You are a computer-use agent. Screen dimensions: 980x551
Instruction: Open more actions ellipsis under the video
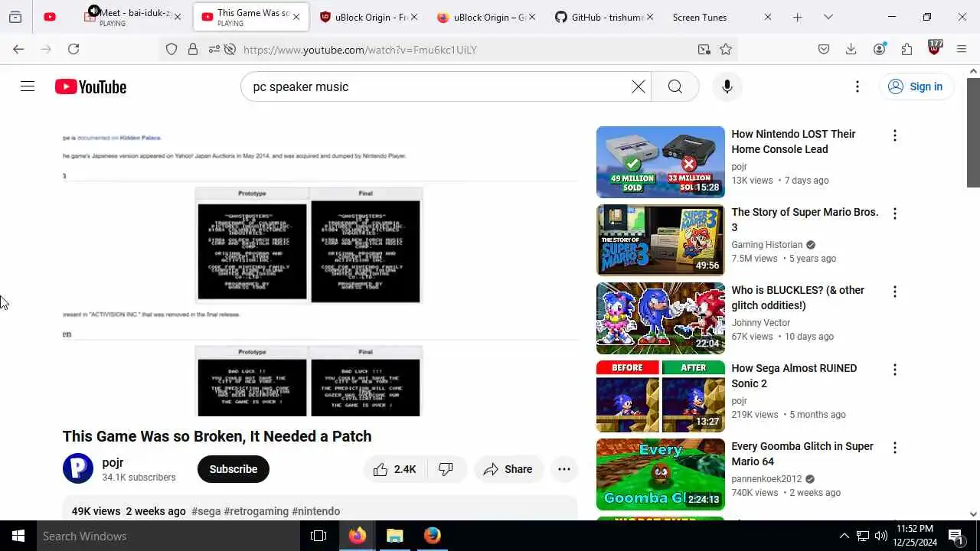564,469
